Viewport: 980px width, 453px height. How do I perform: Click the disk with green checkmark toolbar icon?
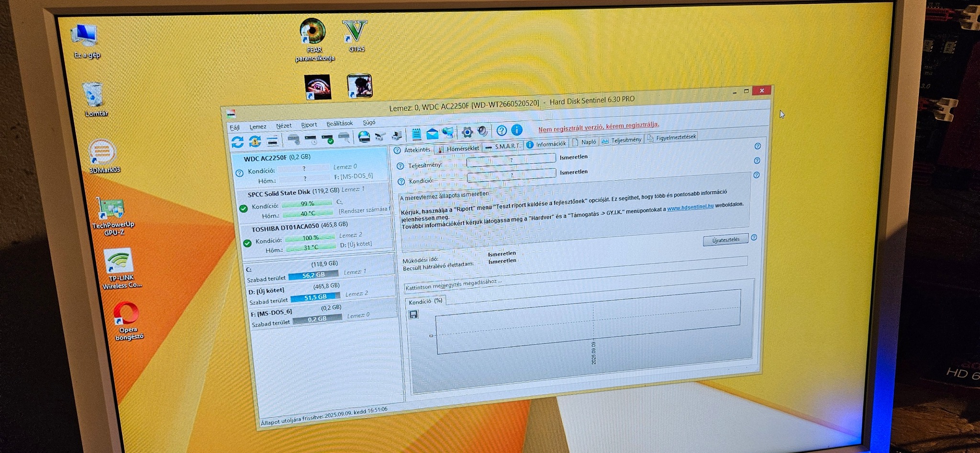pyautogui.click(x=327, y=139)
